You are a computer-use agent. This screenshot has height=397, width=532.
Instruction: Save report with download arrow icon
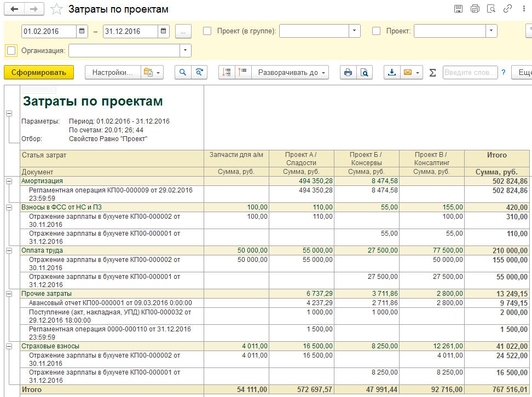[x=392, y=72]
